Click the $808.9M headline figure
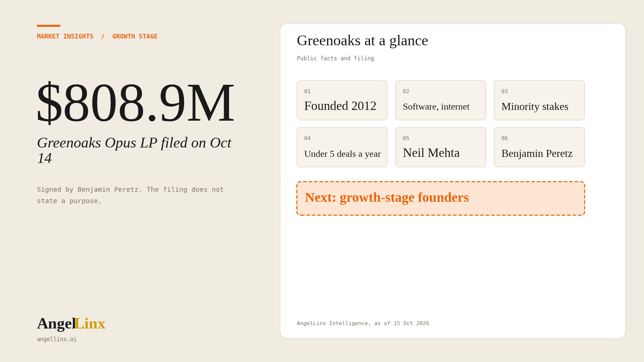 coord(136,102)
